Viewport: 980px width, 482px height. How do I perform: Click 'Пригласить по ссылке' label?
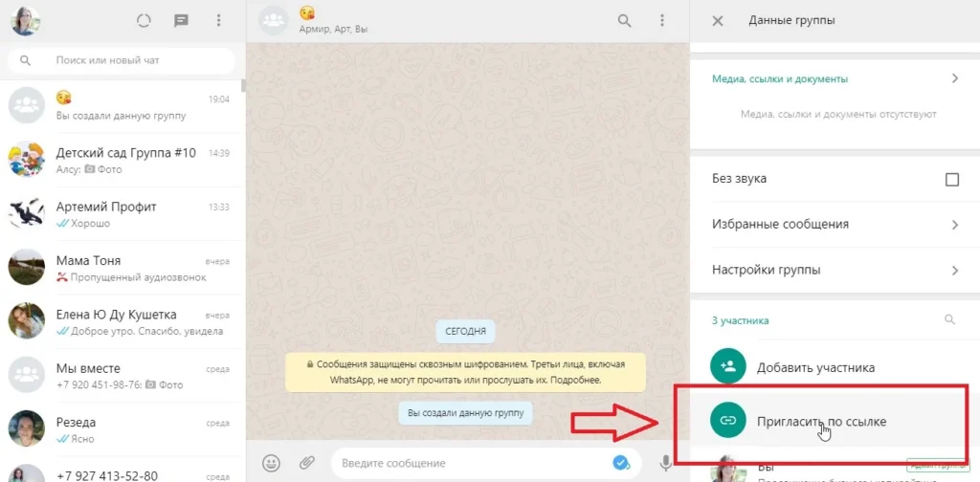821,422
